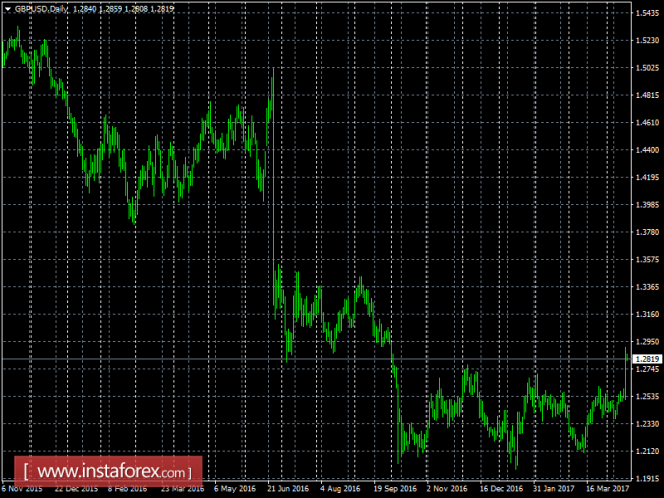Click the current price label 1.2819
Image resolution: width=664 pixels, height=498 pixels.
tap(647, 359)
